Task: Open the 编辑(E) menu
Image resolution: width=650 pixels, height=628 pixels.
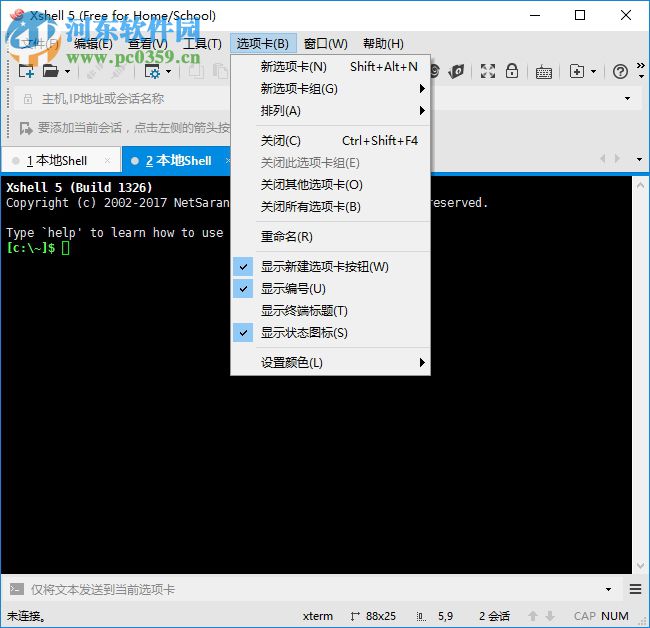Action: click(x=93, y=44)
